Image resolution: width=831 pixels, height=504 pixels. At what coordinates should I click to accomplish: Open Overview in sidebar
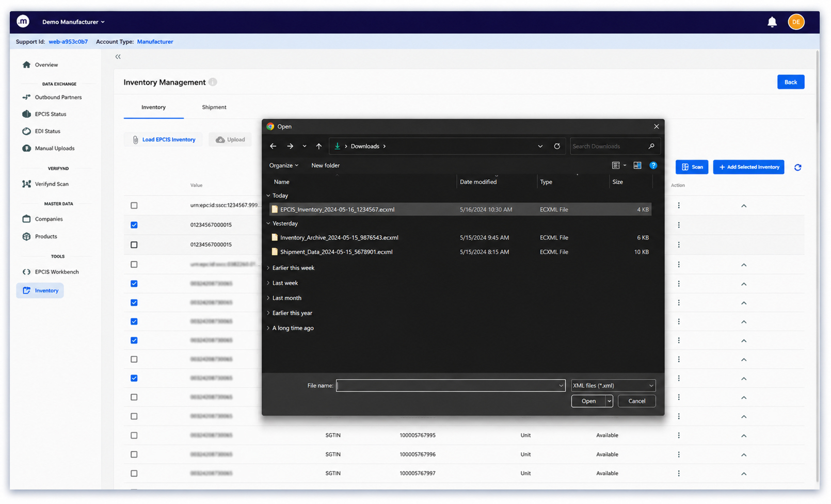tap(40, 64)
